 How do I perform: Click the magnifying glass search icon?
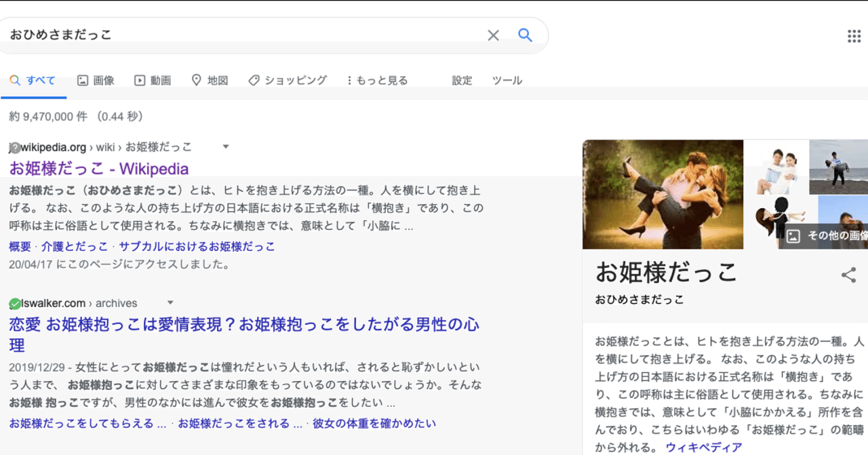coord(525,35)
